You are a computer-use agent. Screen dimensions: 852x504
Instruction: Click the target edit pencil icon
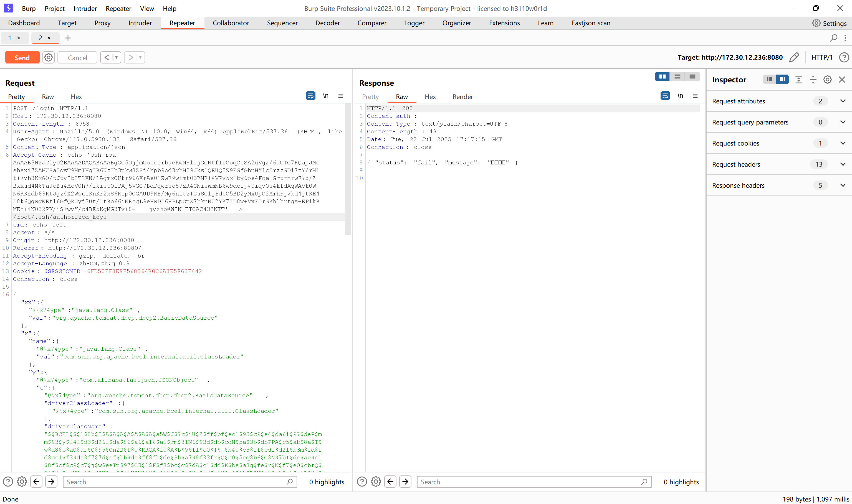click(x=794, y=57)
